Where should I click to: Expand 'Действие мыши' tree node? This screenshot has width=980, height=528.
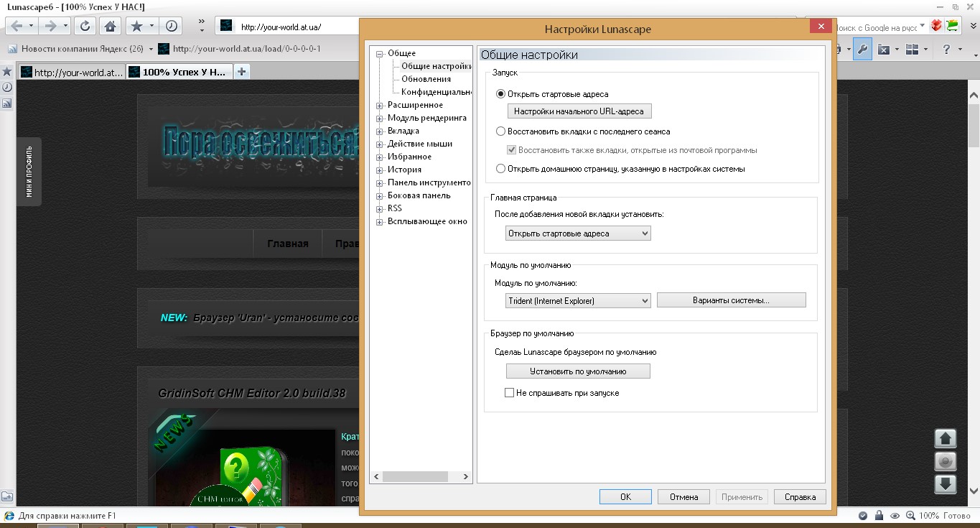(380, 144)
